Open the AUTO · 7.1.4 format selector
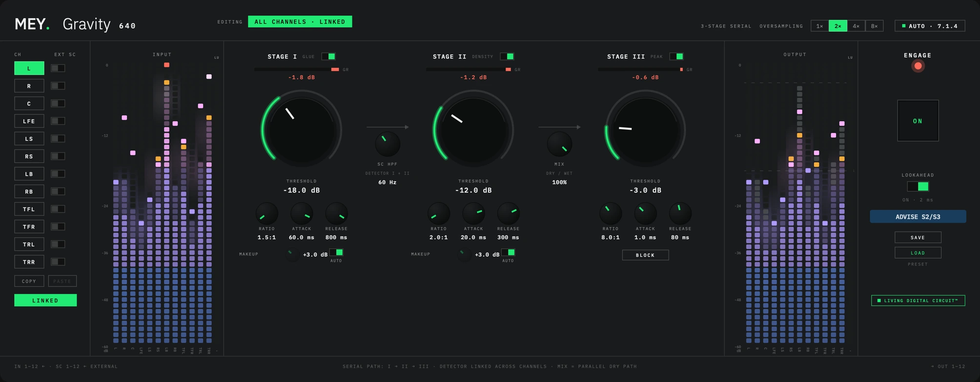This screenshot has height=382, width=980. (930, 26)
